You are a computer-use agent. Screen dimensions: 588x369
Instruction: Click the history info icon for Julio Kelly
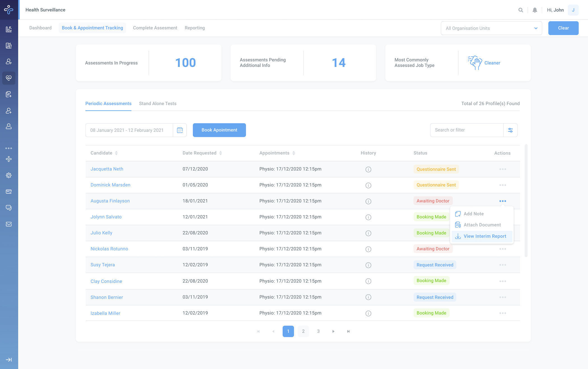(x=368, y=233)
